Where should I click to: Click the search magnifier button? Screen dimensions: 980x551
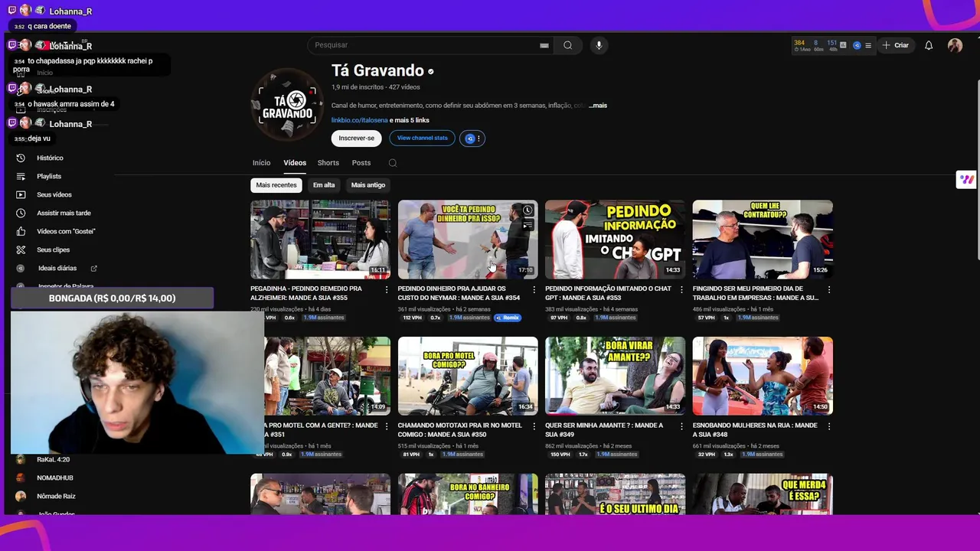[567, 45]
